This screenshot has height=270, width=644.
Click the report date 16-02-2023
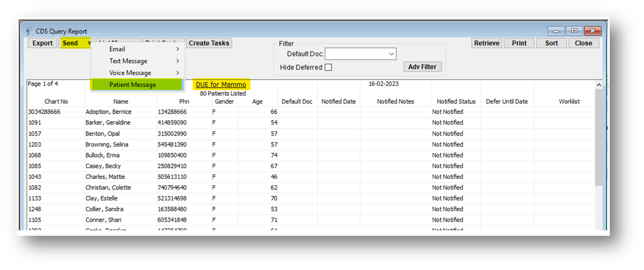coord(384,84)
